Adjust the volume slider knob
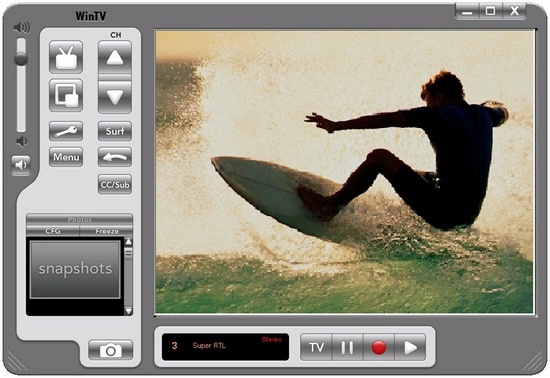Image resolution: width=550 pixels, height=378 pixels. 21,59
